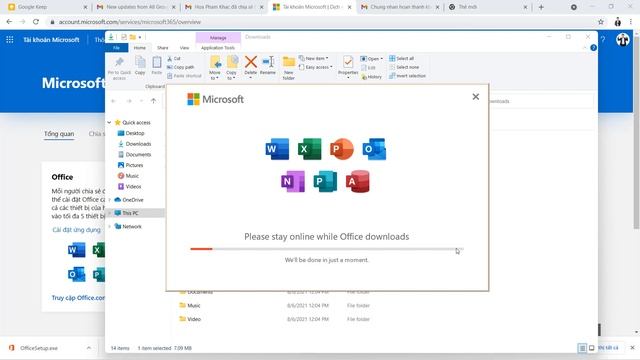Click the Cài đặt ứng dụng link
Viewport: 640px width, 360px height.
coord(76,230)
